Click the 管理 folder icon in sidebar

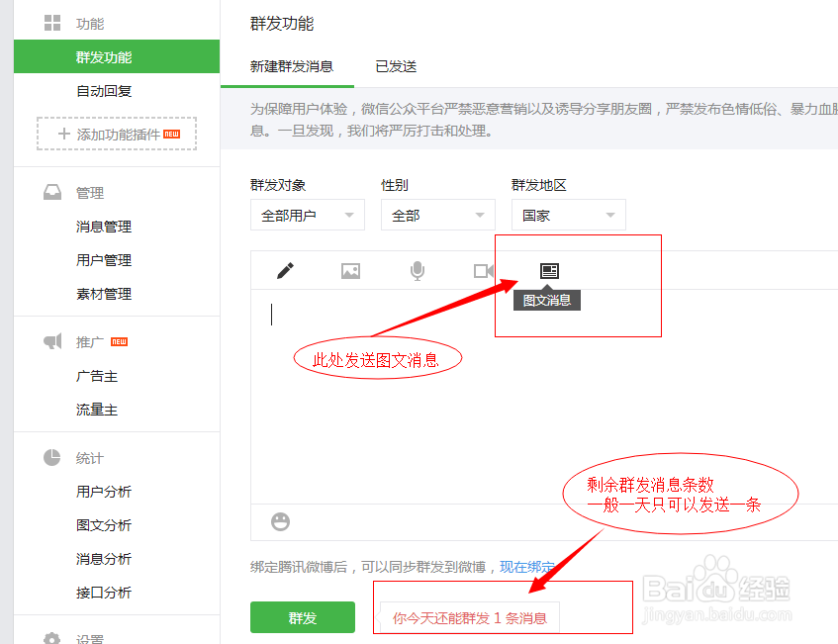pos(53,192)
